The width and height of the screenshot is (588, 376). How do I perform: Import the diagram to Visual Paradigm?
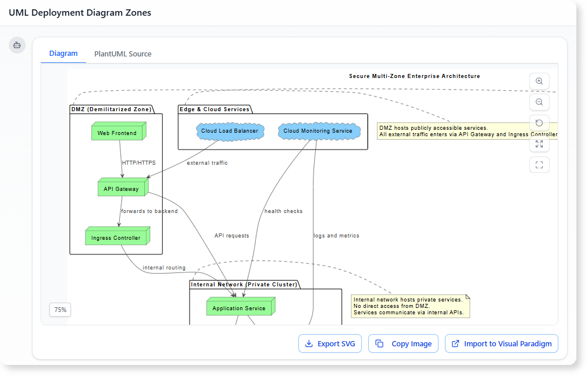coord(501,343)
